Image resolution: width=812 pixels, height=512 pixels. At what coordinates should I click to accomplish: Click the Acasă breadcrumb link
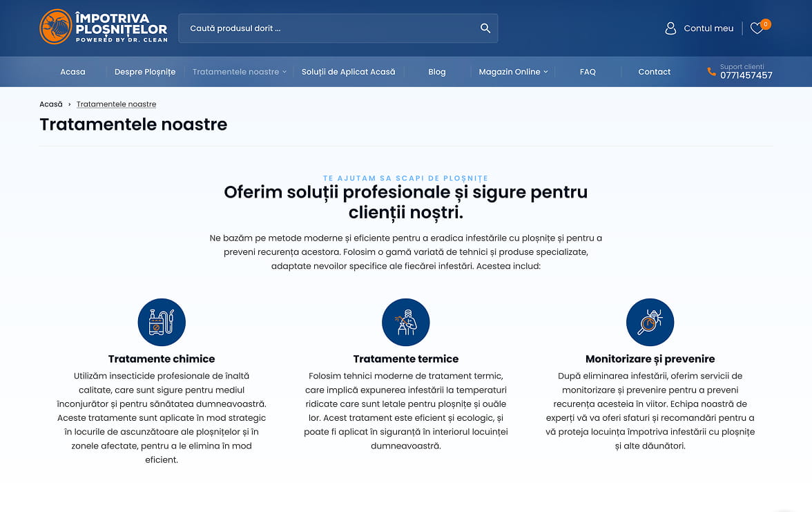point(51,104)
